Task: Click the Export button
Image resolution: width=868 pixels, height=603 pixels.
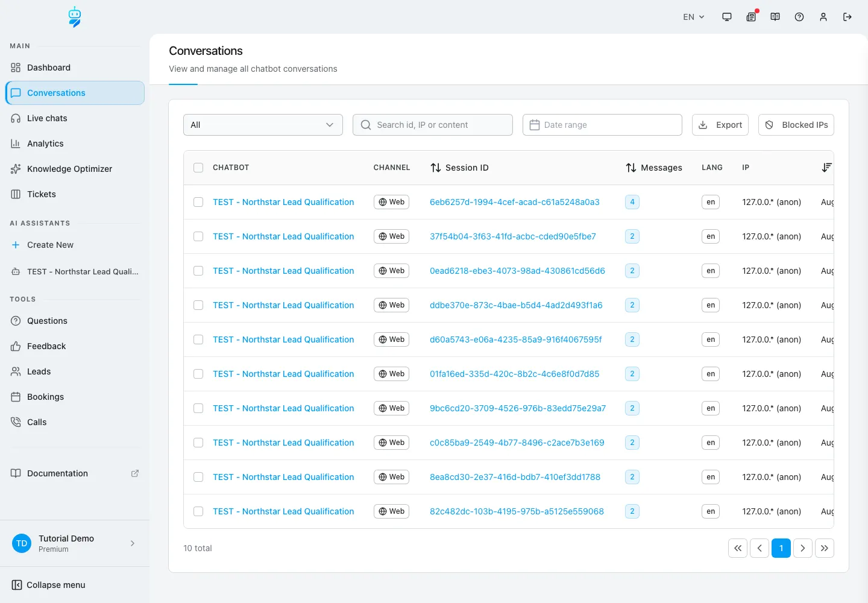Action: (x=720, y=125)
